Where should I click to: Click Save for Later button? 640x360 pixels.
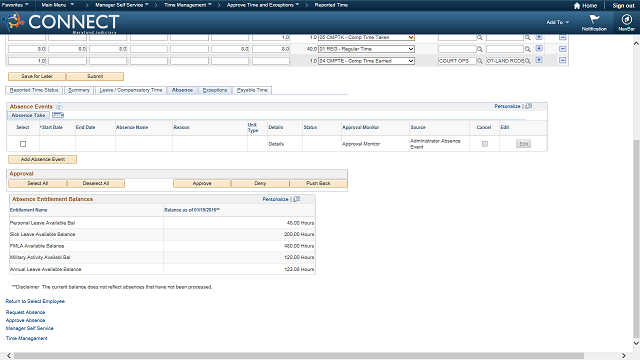coord(37,76)
